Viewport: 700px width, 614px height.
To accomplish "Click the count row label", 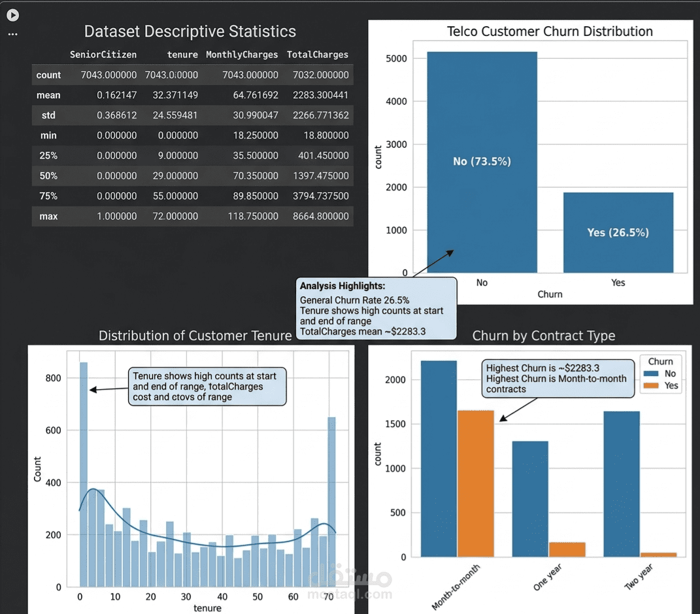I will (48, 75).
